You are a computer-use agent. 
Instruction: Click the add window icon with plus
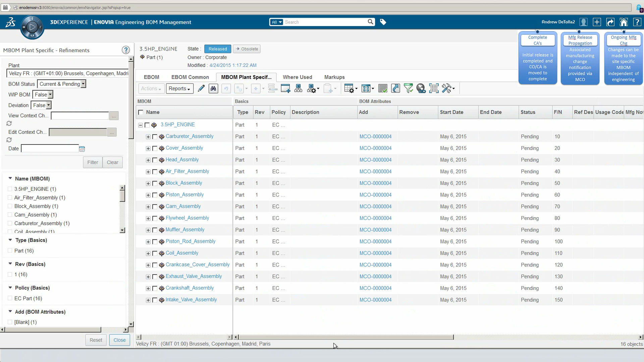pyautogui.click(x=285, y=88)
